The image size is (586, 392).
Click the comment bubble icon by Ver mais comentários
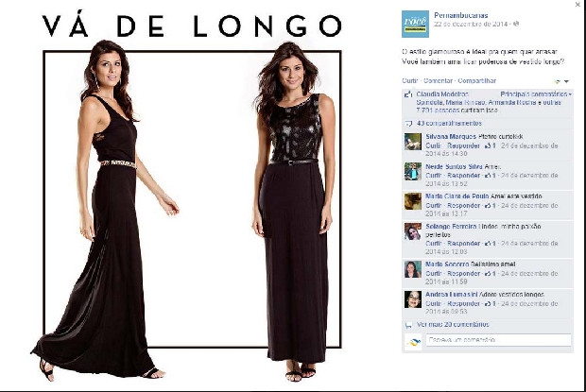point(409,325)
